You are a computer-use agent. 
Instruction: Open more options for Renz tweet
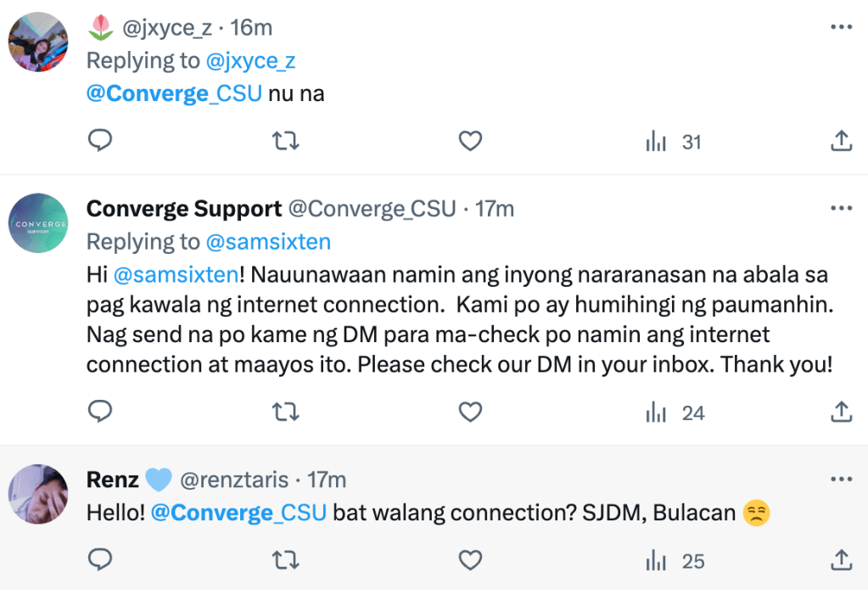tap(840, 480)
